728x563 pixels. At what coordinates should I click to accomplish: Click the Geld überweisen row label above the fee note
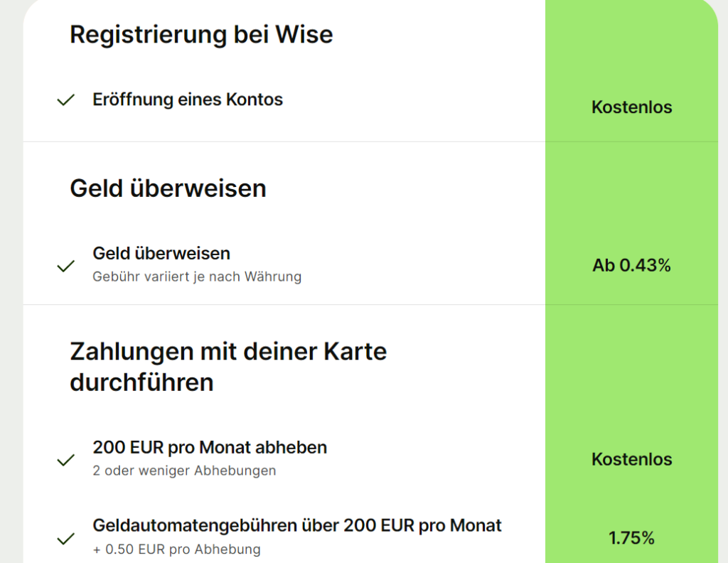[161, 253]
